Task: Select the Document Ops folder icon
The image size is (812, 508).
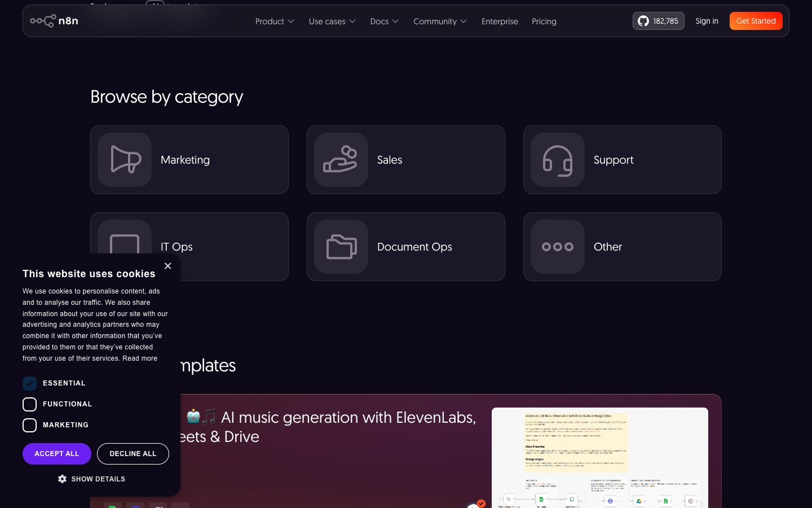Action: point(341,247)
